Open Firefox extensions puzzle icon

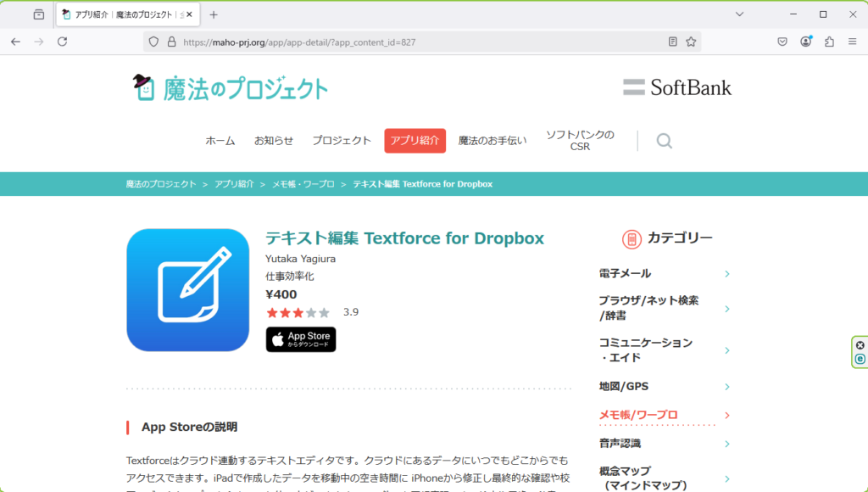point(829,42)
